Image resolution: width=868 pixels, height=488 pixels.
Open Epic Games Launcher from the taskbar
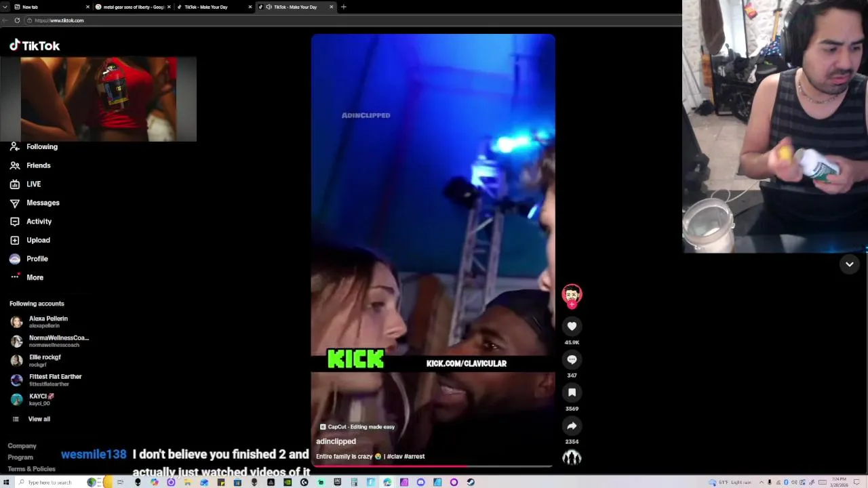pos(337,482)
